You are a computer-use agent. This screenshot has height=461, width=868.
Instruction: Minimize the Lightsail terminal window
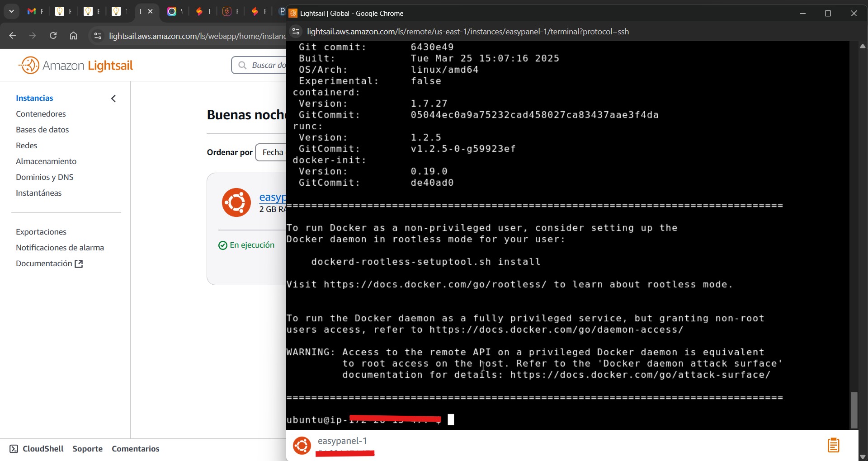pyautogui.click(x=802, y=13)
